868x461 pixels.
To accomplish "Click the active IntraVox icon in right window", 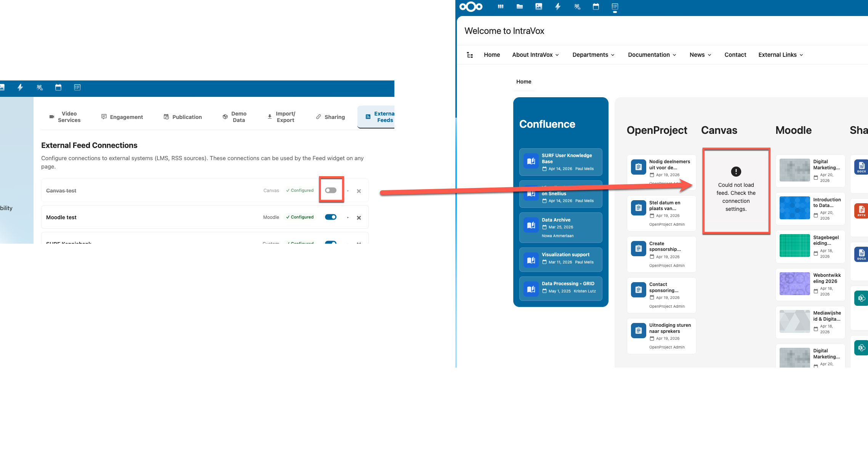I will [x=615, y=6].
